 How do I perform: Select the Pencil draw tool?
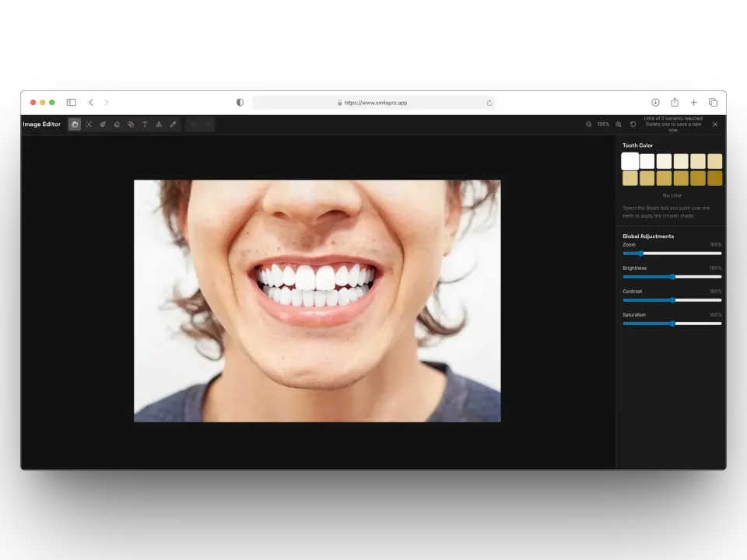tap(173, 124)
